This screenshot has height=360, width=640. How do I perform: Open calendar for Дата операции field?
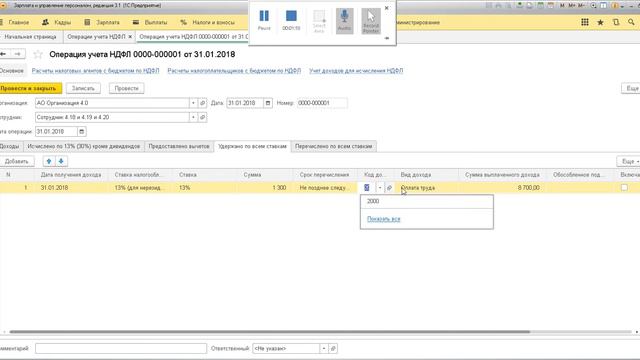[x=82, y=132]
